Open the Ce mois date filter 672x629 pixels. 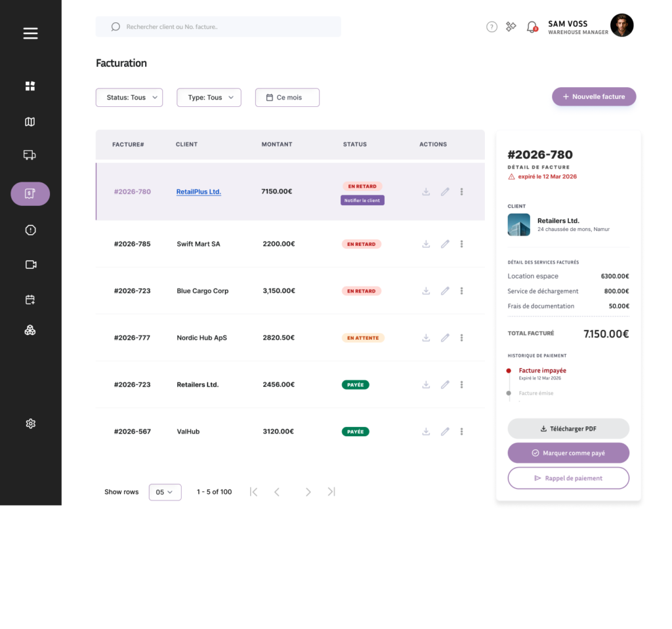[287, 97]
